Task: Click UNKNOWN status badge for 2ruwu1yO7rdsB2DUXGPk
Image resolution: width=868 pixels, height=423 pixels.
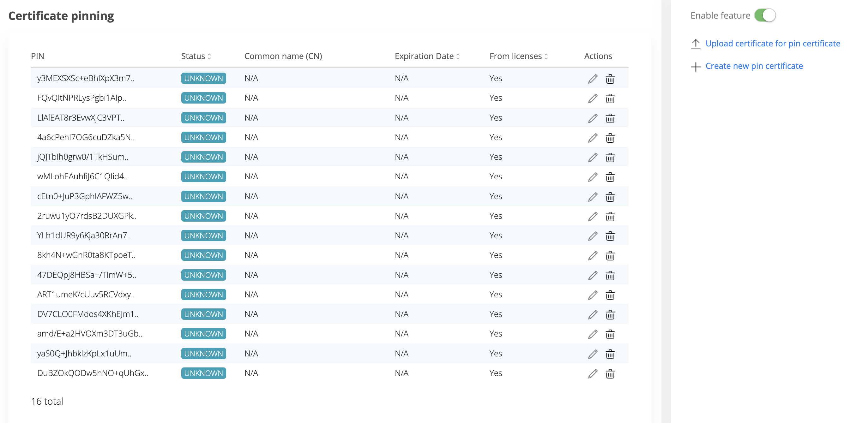Action: (203, 216)
